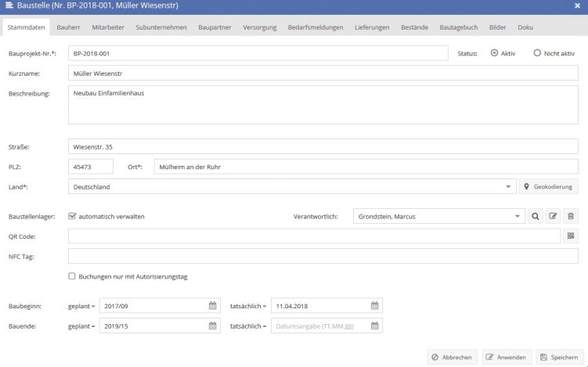Uncheck automatisch verwalten checkbox
This screenshot has height=367, width=588.
pos(73,216)
